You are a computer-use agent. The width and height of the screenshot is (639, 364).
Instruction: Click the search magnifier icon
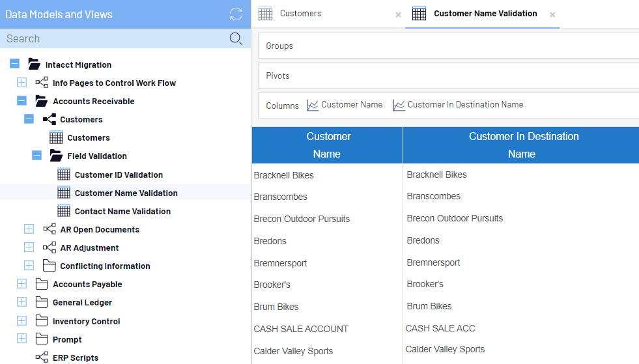pyautogui.click(x=236, y=39)
